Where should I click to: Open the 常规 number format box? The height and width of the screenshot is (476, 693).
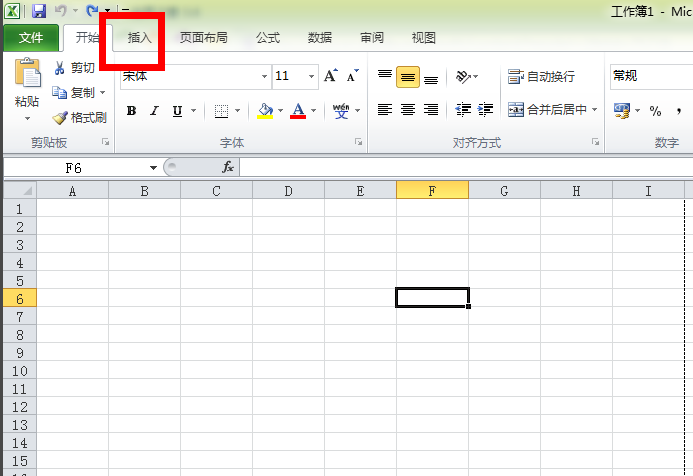(651, 76)
